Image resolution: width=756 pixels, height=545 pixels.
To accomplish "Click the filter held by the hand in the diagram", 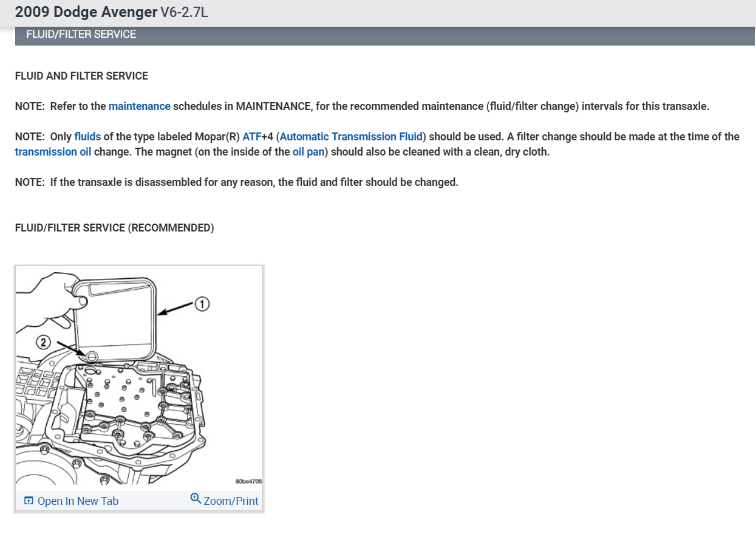I will [117, 319].
